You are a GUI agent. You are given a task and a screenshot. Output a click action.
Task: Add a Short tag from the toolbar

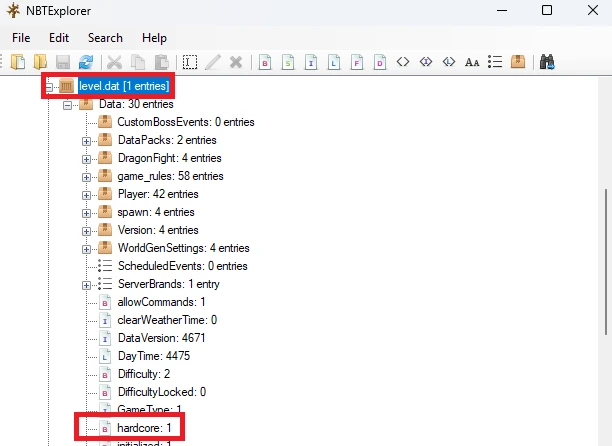click(x=288, y=62)
